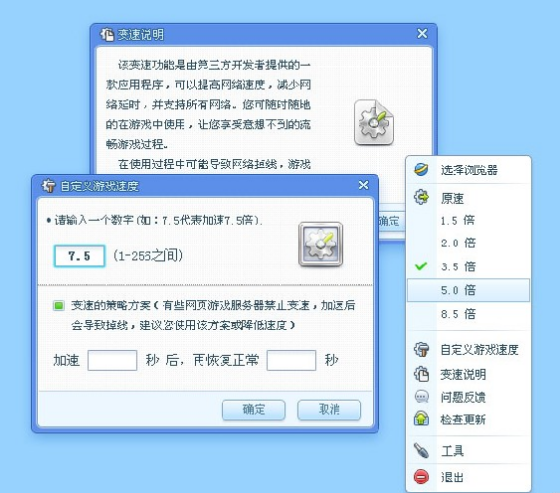Click the 工具 icon in the menu

coord(421,450)
